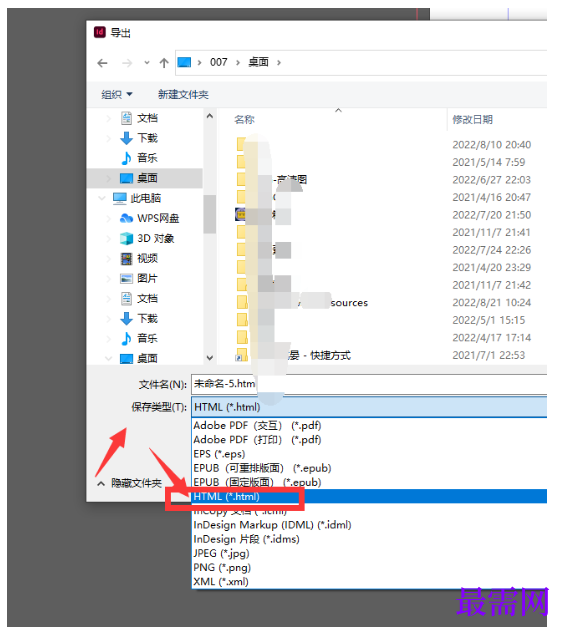
Task: Choose HTML (*.html) from the list
Action: 369,497
